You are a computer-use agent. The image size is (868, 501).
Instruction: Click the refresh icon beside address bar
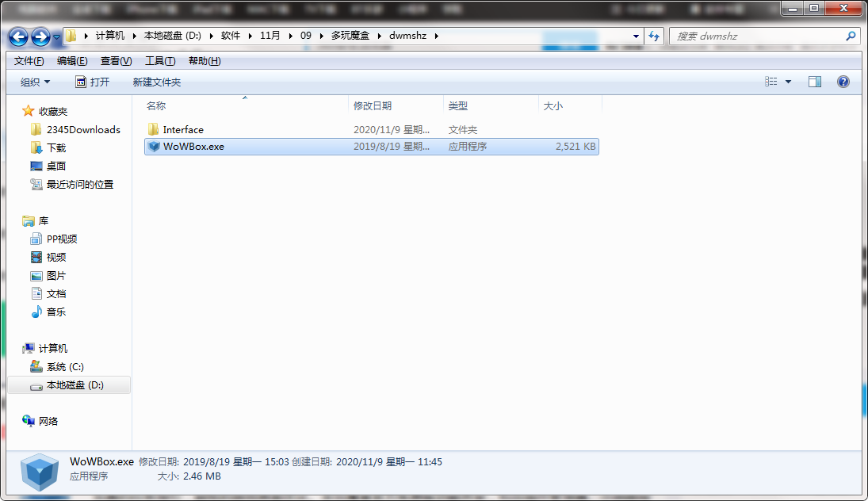pos(654,36)
